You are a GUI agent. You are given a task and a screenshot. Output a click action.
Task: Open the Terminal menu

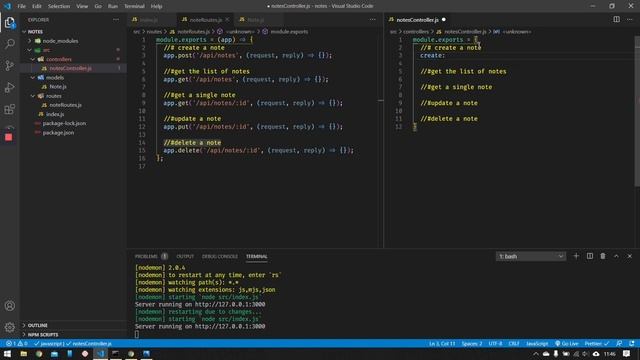click(x=134, y=6)
